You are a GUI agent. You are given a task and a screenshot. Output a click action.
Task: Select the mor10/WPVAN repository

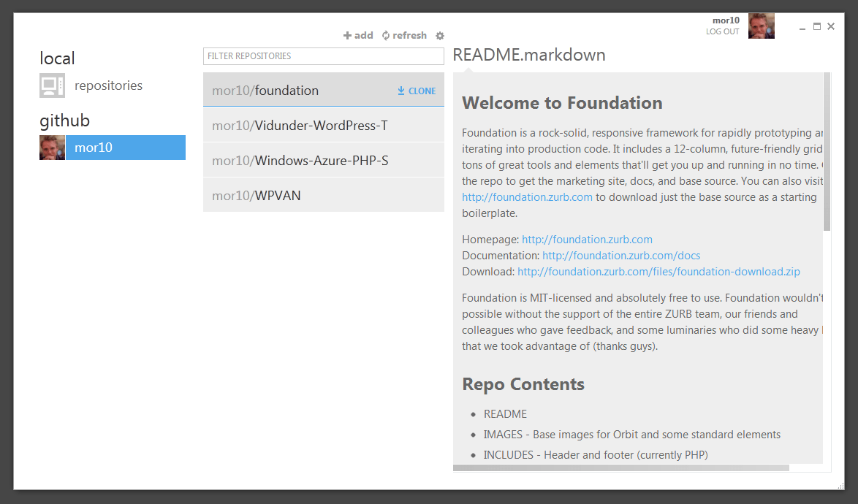[323, 195]
